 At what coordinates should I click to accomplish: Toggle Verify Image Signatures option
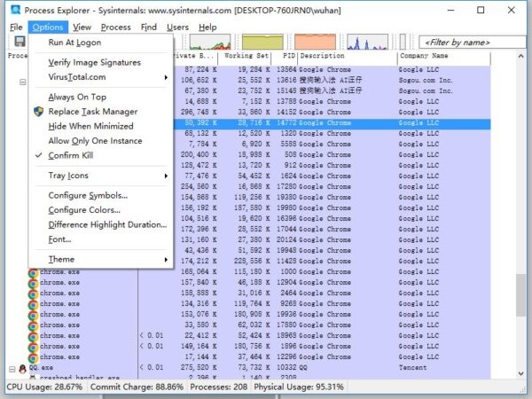pyautogui.click(x=101, y=62)
